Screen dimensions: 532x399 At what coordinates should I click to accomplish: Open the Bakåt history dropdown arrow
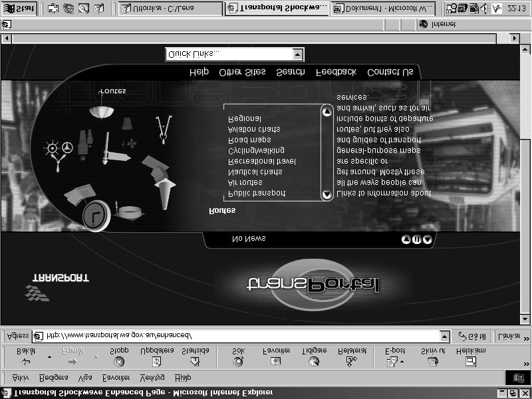pyautogui.click(x=49, y=357)
